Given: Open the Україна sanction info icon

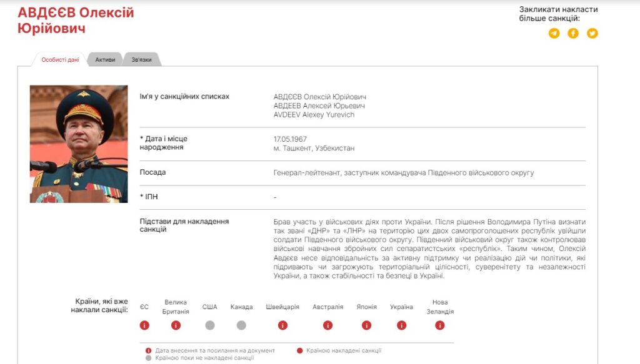Looking at the screenshot, I should click(x=402, y=325).
